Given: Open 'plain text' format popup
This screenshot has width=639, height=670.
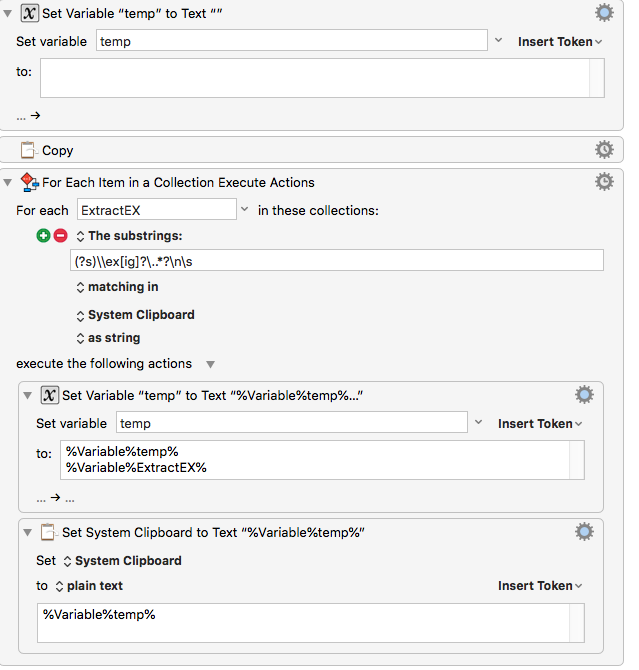Looking at the screenshot, I should (89, 586).
